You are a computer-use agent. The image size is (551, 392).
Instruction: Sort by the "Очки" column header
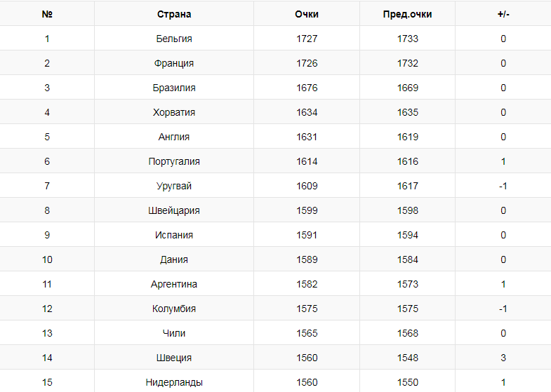307,14
